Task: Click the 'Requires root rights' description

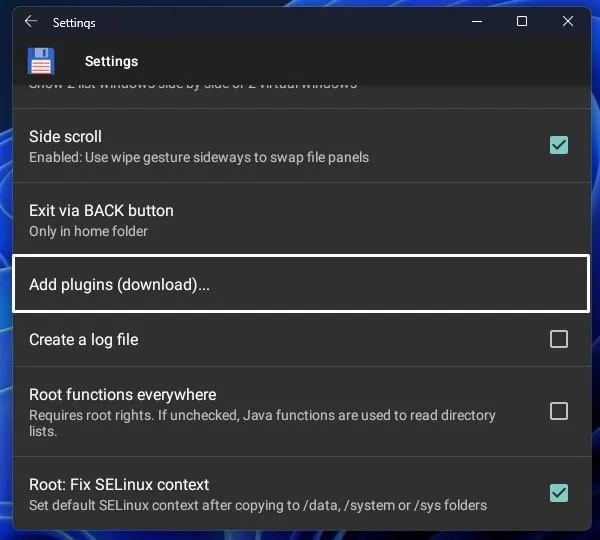Action: (x=262, y=423)
